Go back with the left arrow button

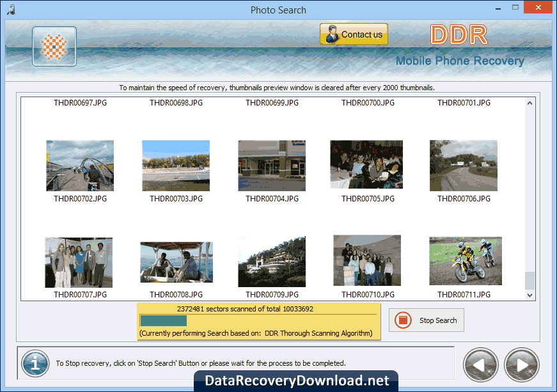point(481,365)
